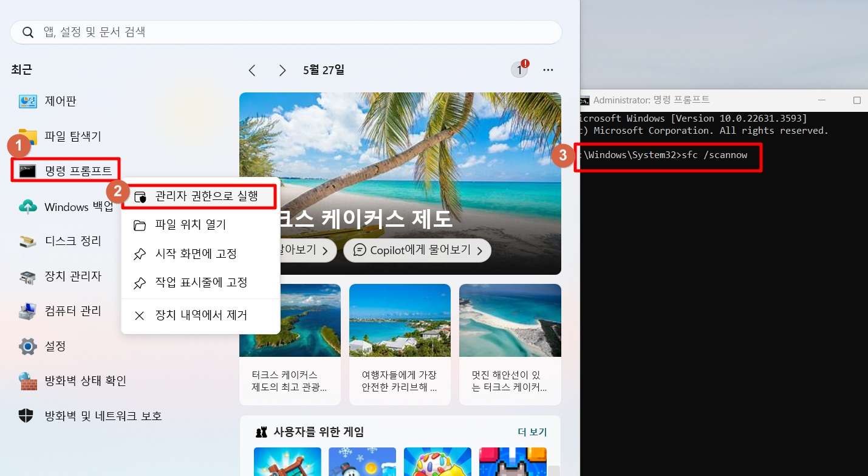The height and width of the screenshot is (476, 868).
Task: Open the three-dot more options menu
Action: click(x=548, y=71)
